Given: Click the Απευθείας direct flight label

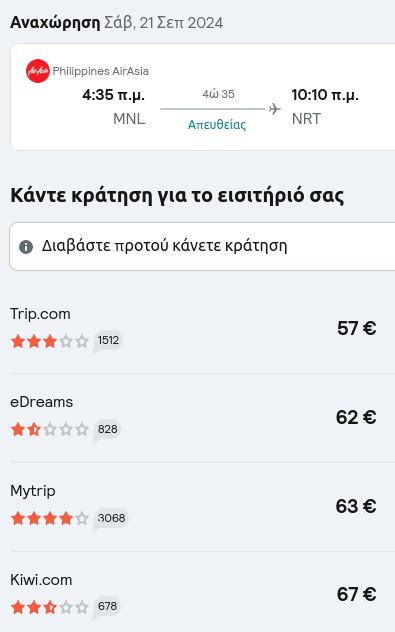Looking at the screenshot, I should click(217, 125).
